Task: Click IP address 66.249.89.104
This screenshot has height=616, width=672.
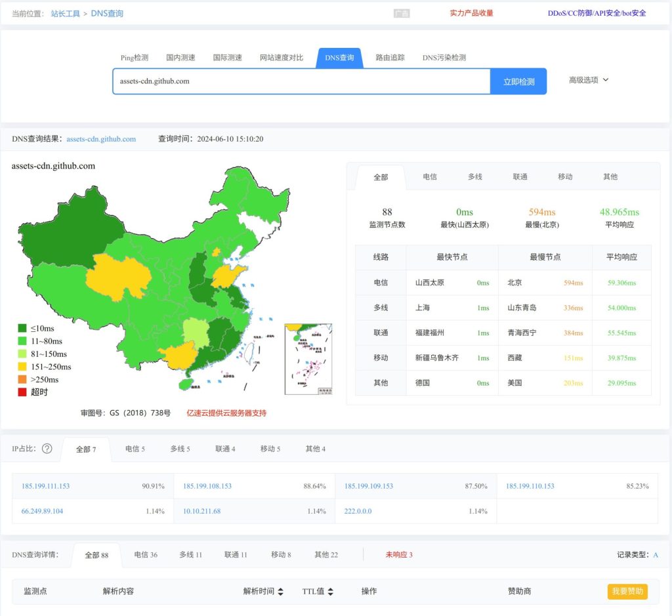Action: click(42, 511)
